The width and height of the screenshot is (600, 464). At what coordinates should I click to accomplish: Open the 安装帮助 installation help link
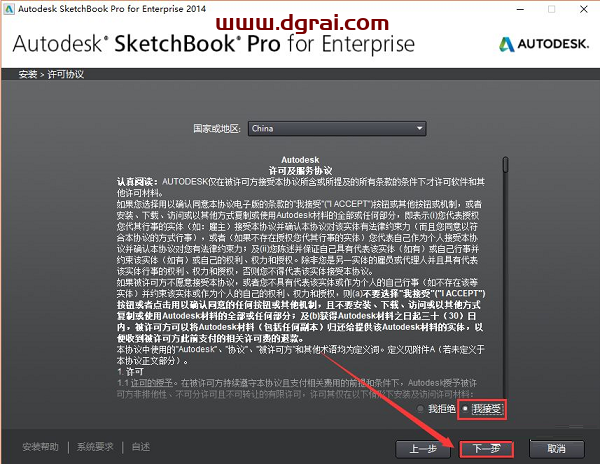pos(40,447)
